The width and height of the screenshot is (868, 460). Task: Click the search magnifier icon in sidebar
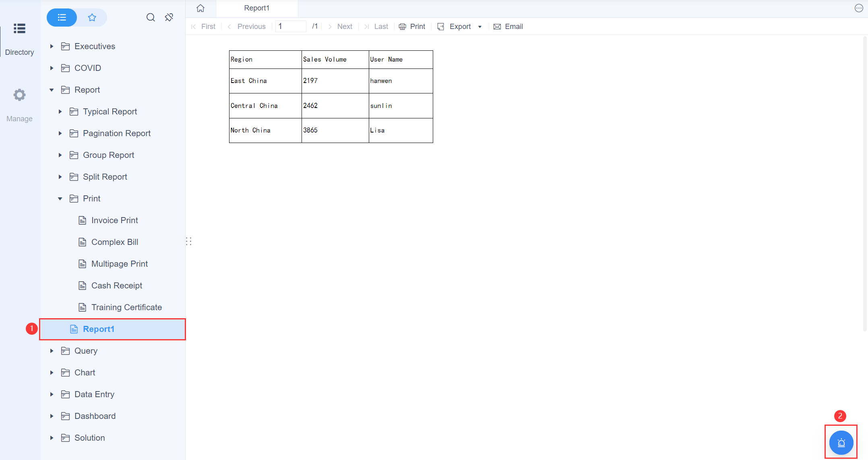coord(151,17)
